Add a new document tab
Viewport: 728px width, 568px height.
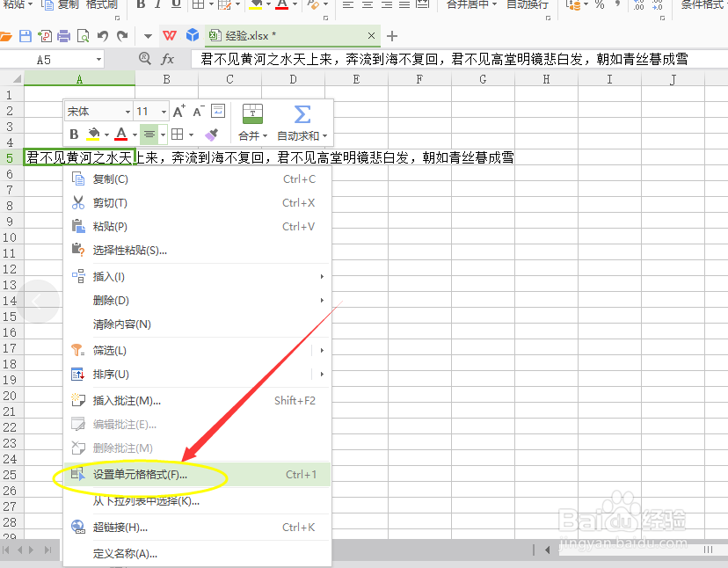392,36
